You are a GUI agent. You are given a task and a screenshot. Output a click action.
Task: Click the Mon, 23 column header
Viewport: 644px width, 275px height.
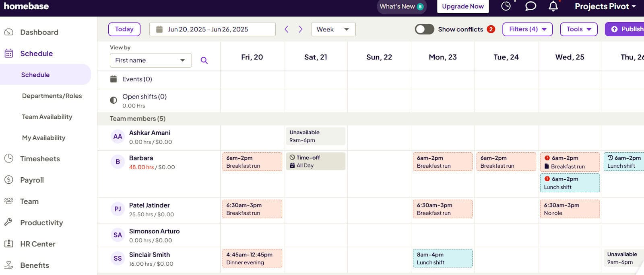click(442, 57)
